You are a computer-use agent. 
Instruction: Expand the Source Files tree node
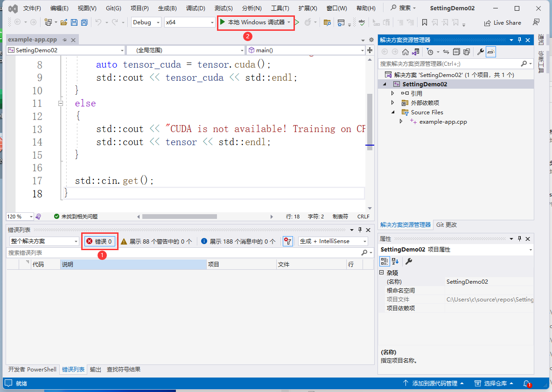(x=393, y=112)
